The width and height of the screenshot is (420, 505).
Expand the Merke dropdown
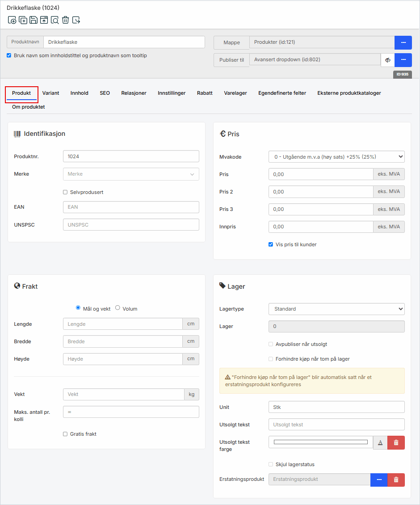pos(131,174)
